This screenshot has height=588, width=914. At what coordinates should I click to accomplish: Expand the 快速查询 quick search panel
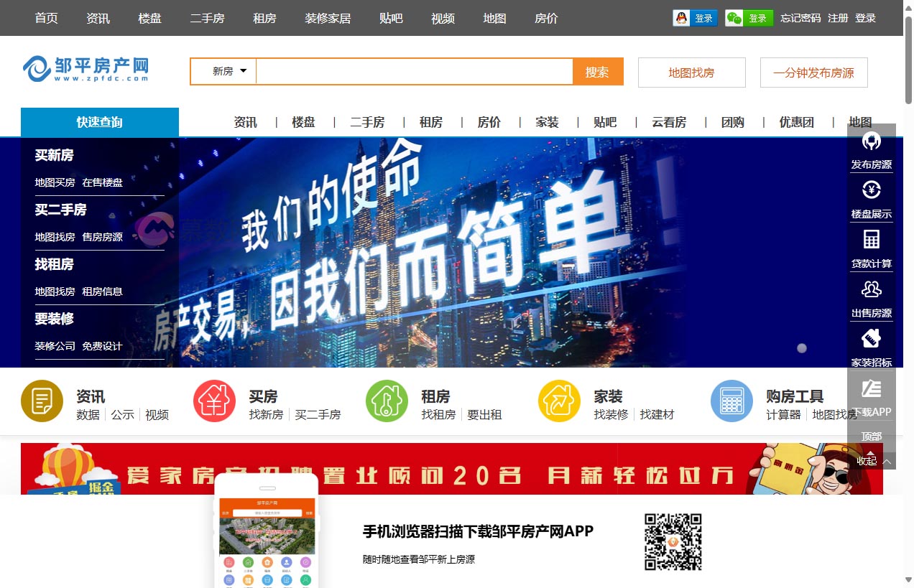(x=100, y=122)
